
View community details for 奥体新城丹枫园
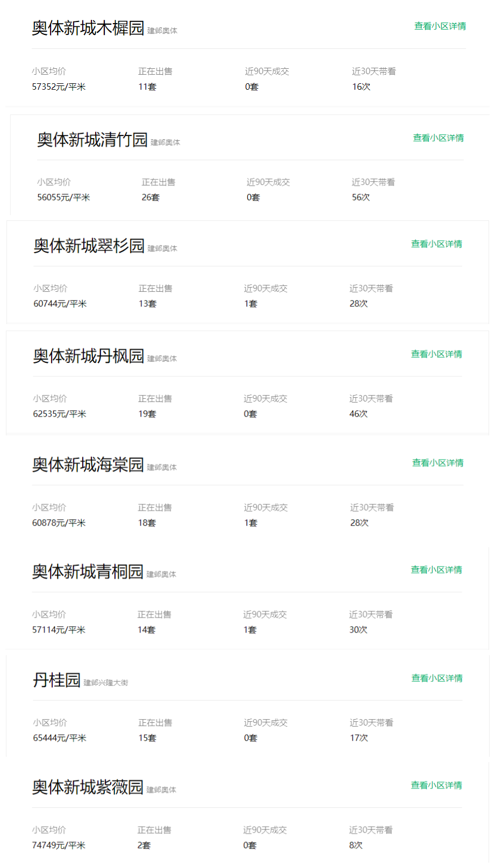[x=436, y=354]
